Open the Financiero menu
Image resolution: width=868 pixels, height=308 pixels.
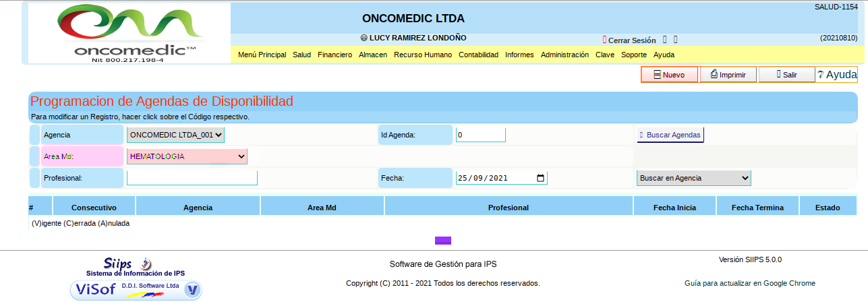point(335,55)
